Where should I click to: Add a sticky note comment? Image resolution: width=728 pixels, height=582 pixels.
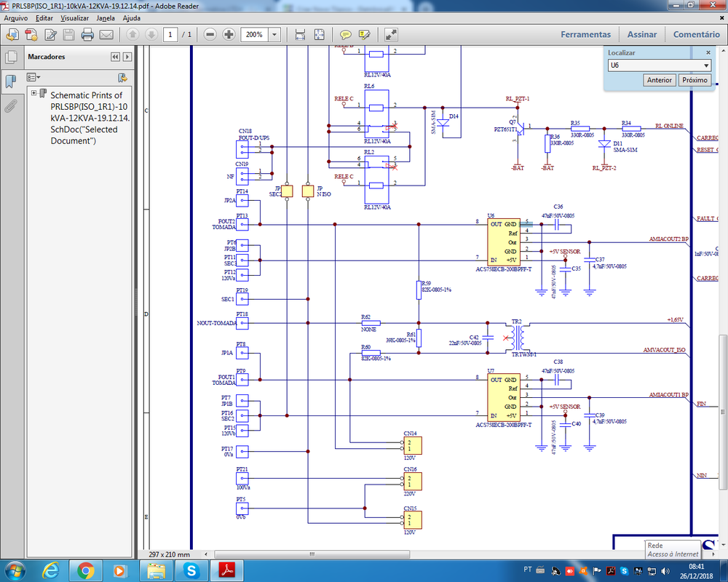346,34
